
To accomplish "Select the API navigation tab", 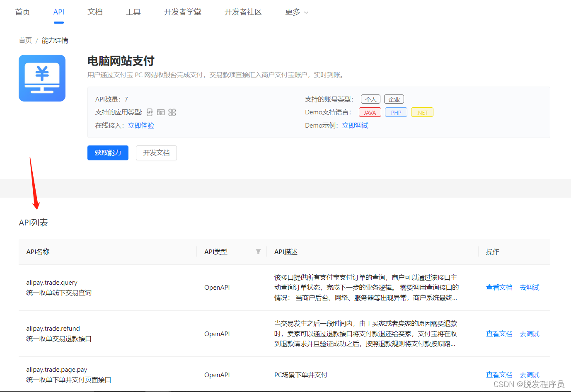I will click(59, 12).
